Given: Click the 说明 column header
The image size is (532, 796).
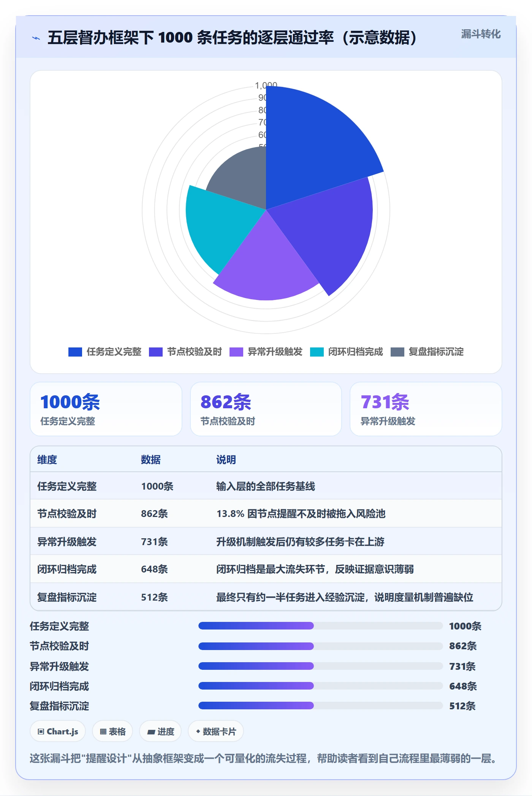Looking at the screenshot, I should 226,460.
